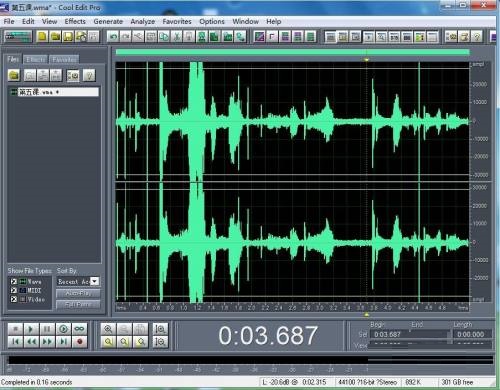Switch to Multitrack view using the top-left toolbar button
Viewport: 500px width, 390px height.
(18, 36)
